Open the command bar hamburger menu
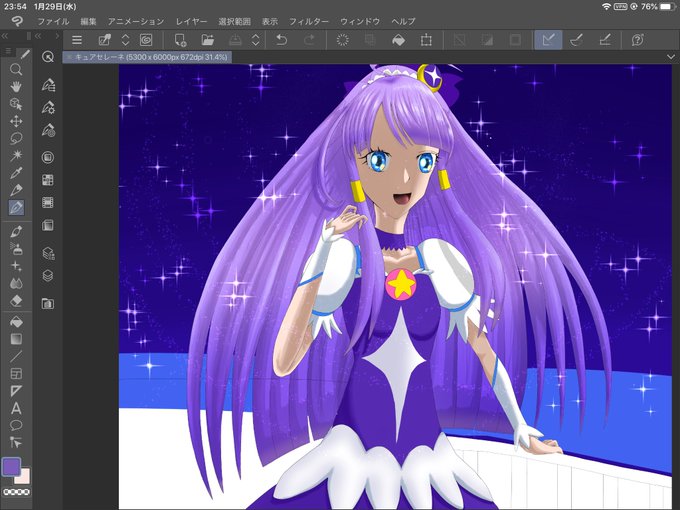Image resolution: width=680 pixels, height=510 pixels. [77, 40]
